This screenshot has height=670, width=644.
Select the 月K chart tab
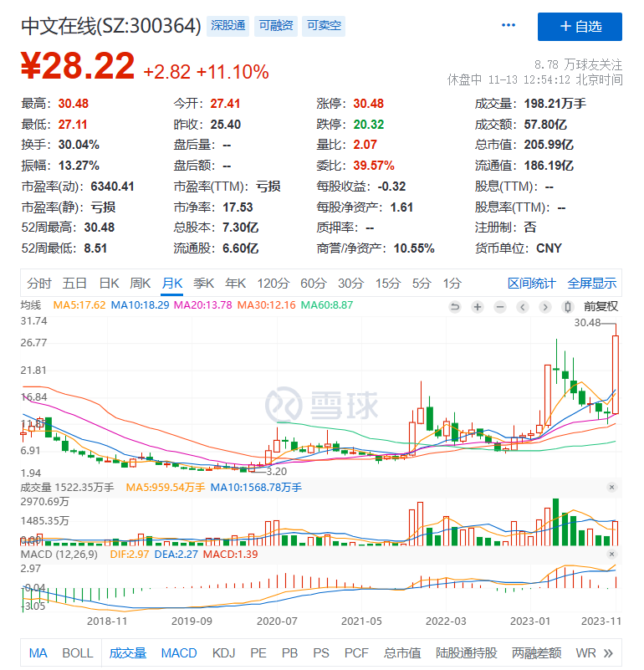coord(172,284)
